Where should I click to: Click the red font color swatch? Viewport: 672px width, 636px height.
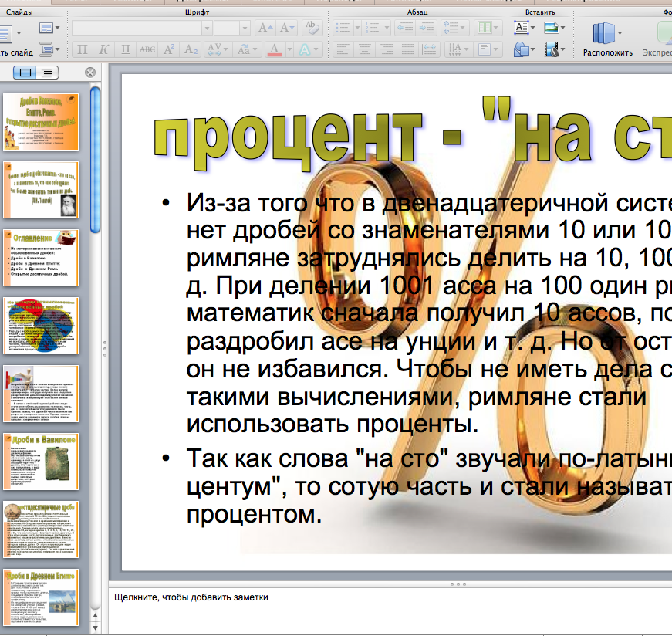(x=274, y=50)
